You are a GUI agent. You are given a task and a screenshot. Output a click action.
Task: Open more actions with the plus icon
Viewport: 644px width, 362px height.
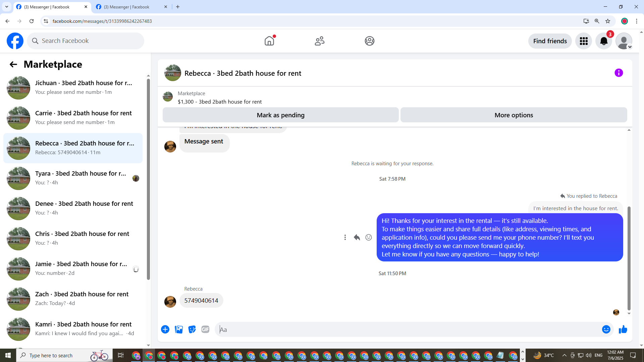coord(165,329)
